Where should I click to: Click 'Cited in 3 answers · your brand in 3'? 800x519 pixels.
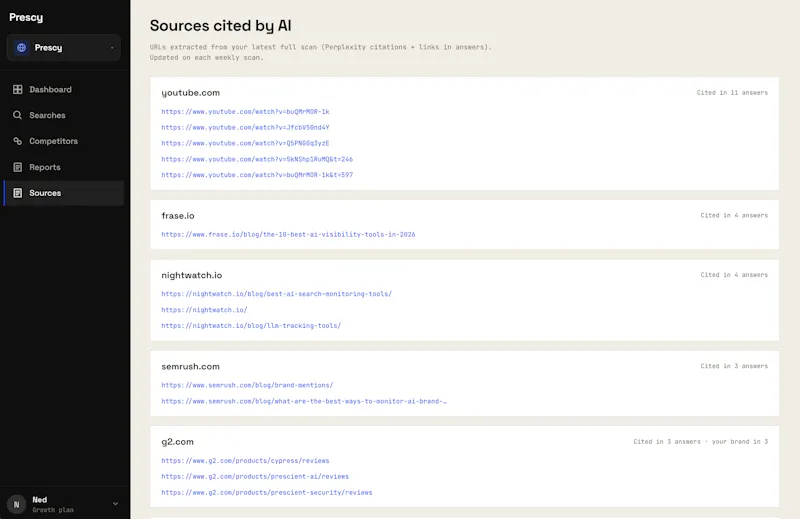[x=701, y=442]
